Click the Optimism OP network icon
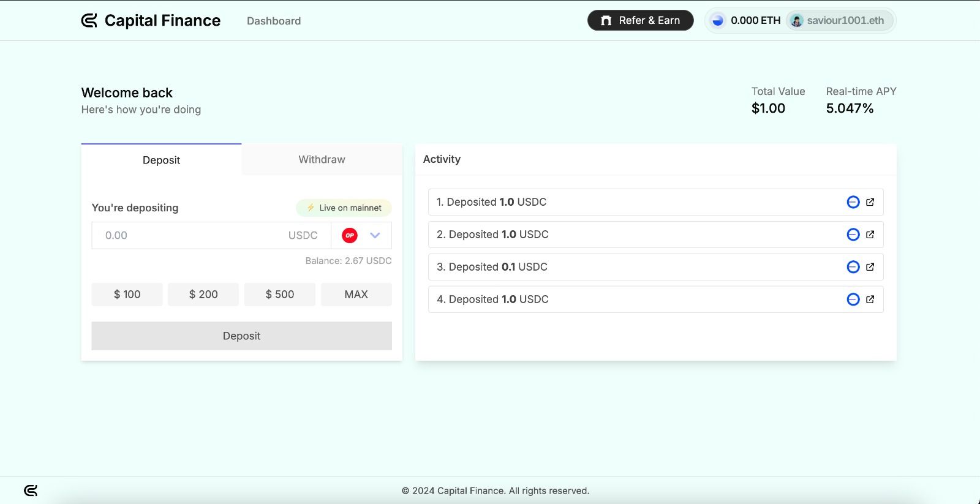 click(x=350, y=235)
